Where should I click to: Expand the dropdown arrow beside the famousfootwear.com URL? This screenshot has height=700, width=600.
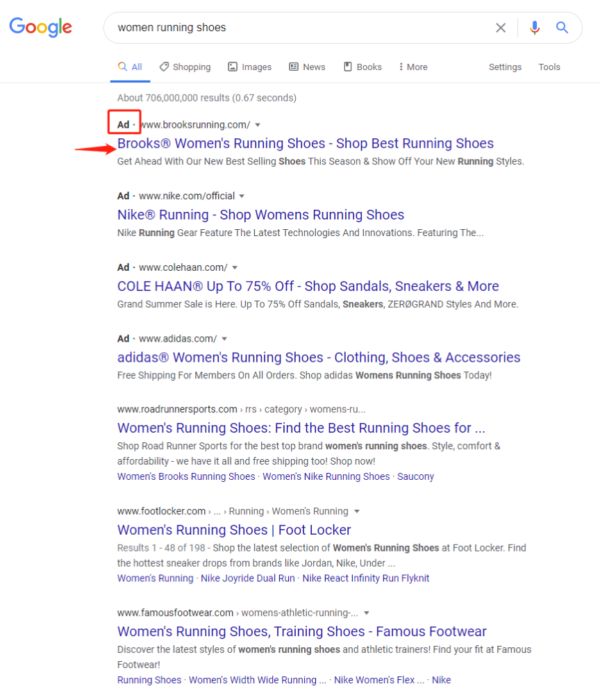coord(367,613)
